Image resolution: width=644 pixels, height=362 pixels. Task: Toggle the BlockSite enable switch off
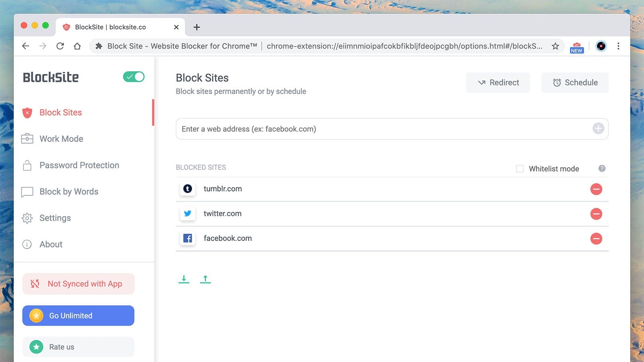pos(134,77)
